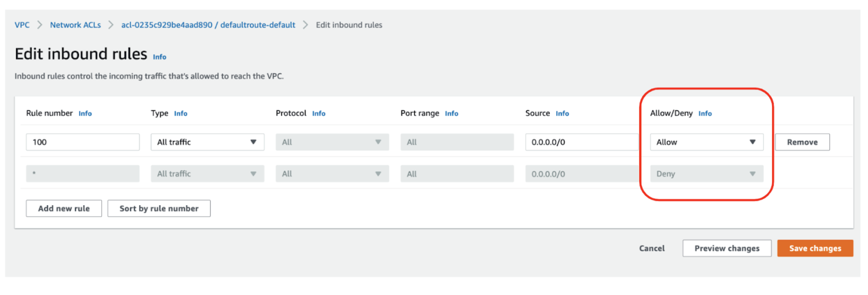Click the Info link next to Port range
The width and height of the screenshot is (868, 295).
(x=451, y=113)
